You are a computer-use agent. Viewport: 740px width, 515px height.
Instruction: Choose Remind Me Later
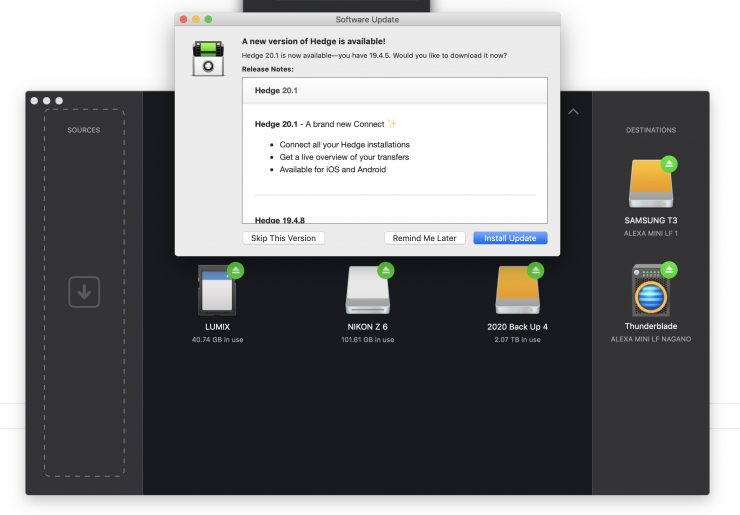click(424, 238)
